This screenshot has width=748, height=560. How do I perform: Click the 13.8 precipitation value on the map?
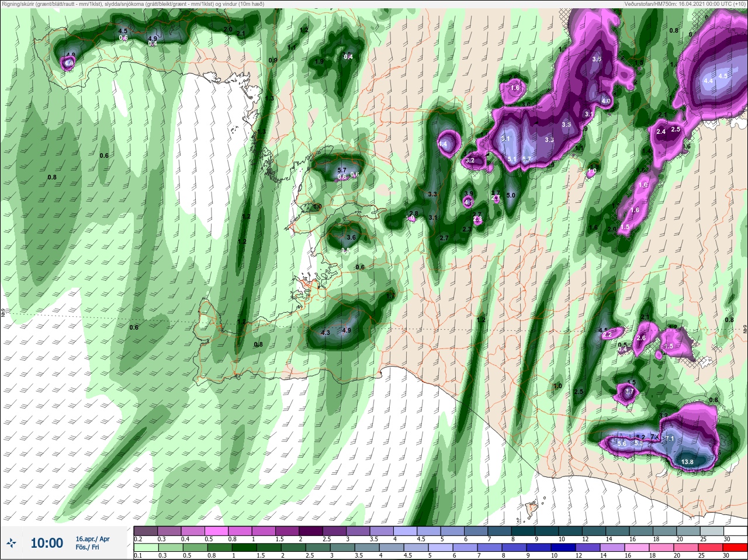(x=687, y=462)
